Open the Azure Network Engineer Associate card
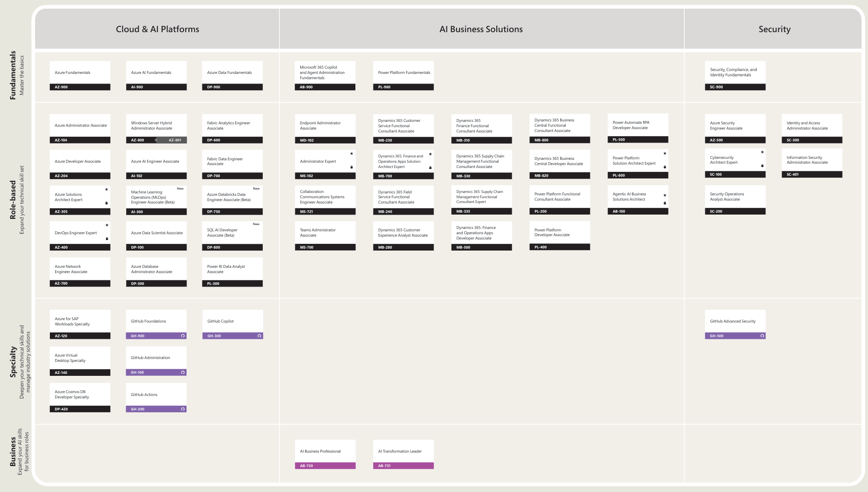The image size is (868, 492). [80, 272]
